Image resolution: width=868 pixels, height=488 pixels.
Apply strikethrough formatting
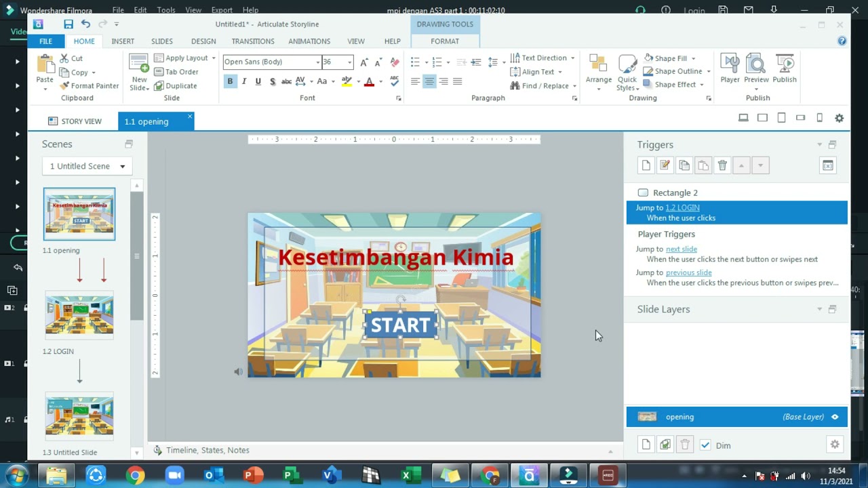pos(286,81)
